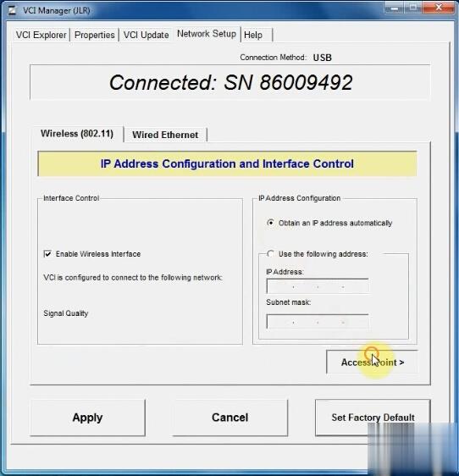Switch to the Wired Ethernet sub-tab
Screen dimensions: 459x476
coord(165,135)
